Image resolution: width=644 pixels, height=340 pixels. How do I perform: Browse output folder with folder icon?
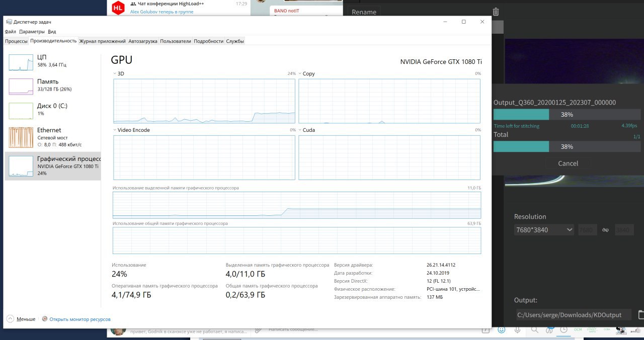click(641, 315)
